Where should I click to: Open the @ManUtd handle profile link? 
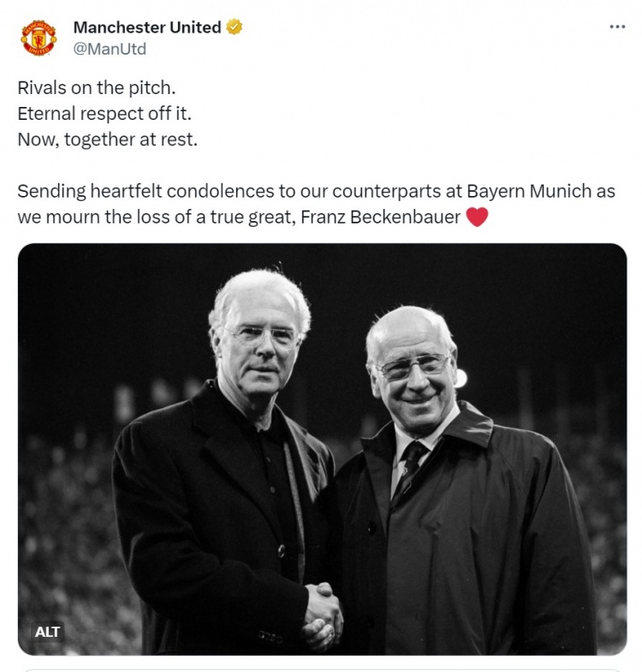110,49
